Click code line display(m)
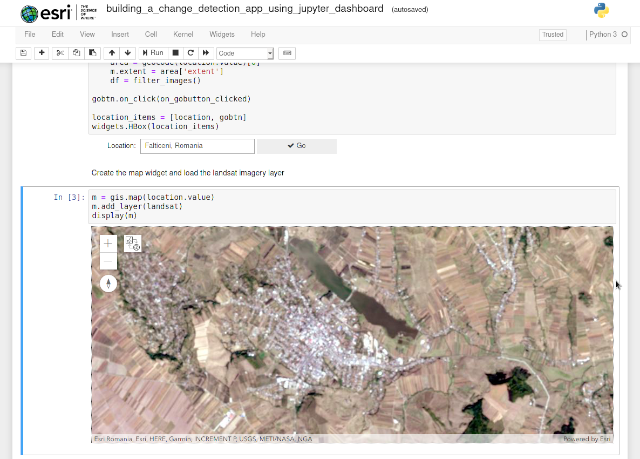The image size is (640, 459). (x=114, y=215)
